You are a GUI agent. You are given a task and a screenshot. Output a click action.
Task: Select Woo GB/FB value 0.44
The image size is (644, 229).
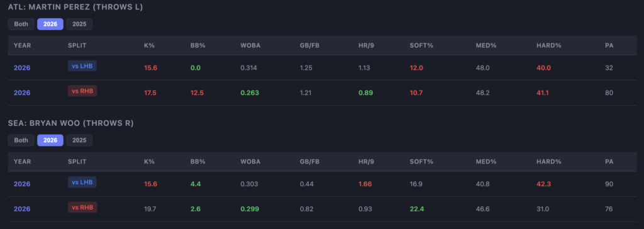pos(307,184)
